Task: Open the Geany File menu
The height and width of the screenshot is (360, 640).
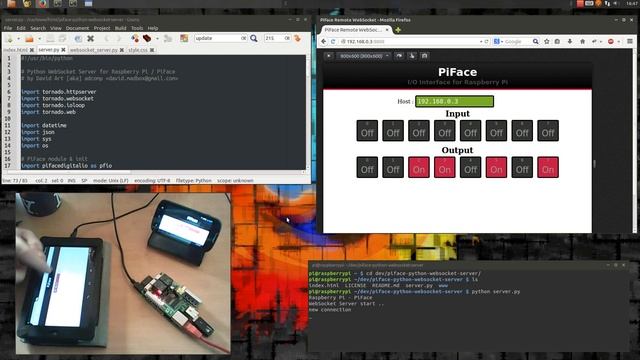Action: [8, 28]
